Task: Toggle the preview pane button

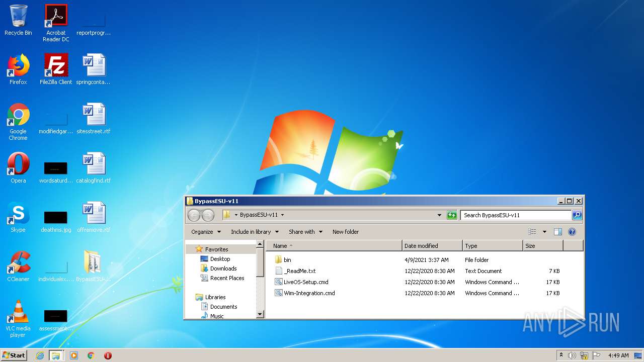Action: pos(557,232)
